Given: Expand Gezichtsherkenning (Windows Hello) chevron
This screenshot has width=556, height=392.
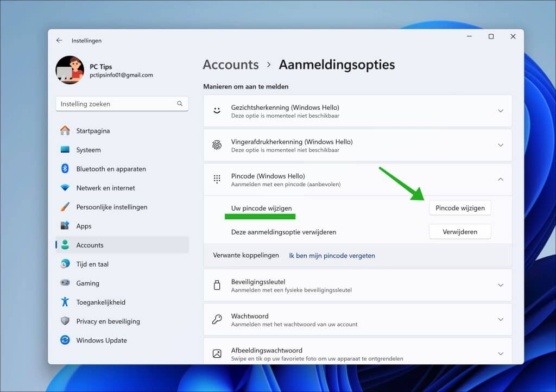Looking at the screenshot, I should (501, 111).
